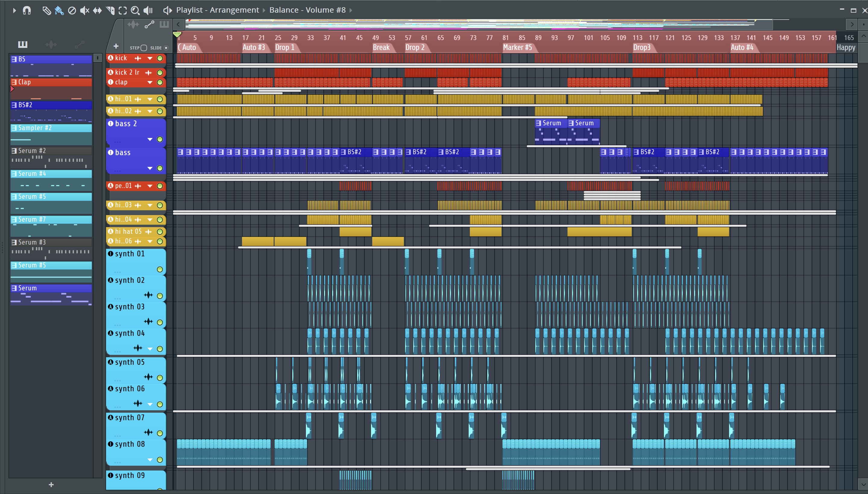
Task: Select the Paint brush tool
Action: pyautogui.click(x=59, y=11)
